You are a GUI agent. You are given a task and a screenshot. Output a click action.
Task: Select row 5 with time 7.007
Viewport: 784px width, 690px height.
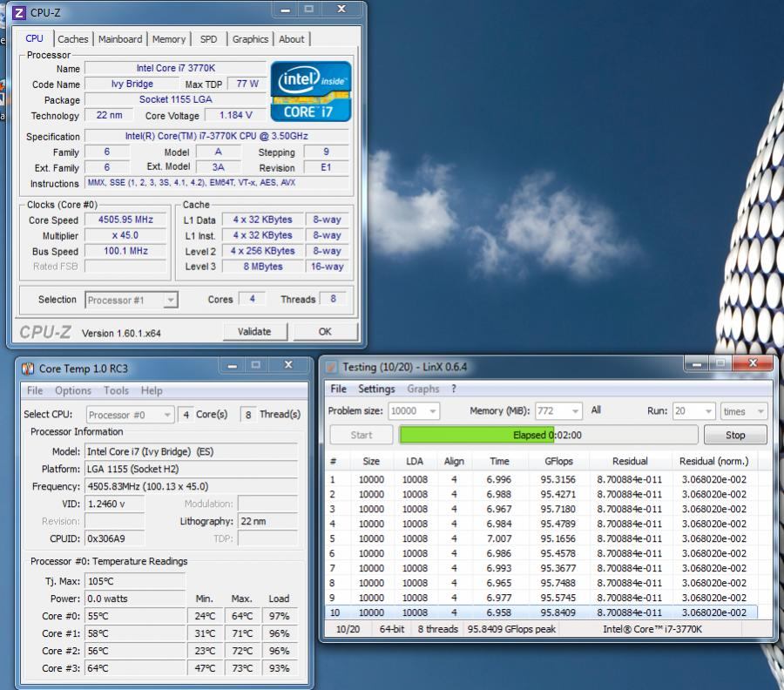click(542, 538)
